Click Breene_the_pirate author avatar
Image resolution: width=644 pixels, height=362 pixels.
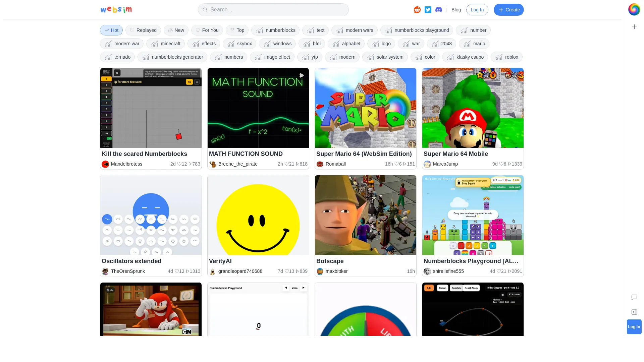[213, 164]
